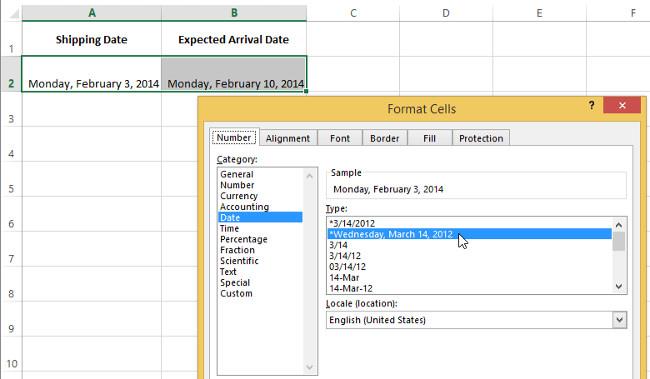Click the fill handle of the selection
This screenshot has width=650, height=379.
(x=306, y=91)
